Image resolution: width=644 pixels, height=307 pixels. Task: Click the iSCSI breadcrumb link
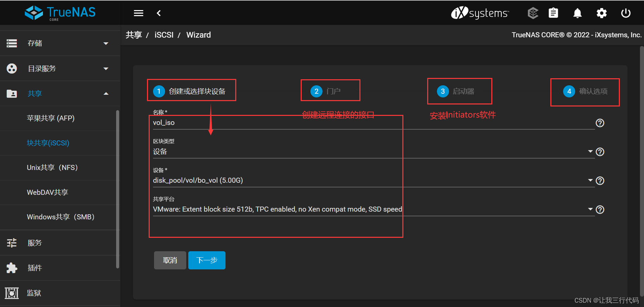point(164,35)
